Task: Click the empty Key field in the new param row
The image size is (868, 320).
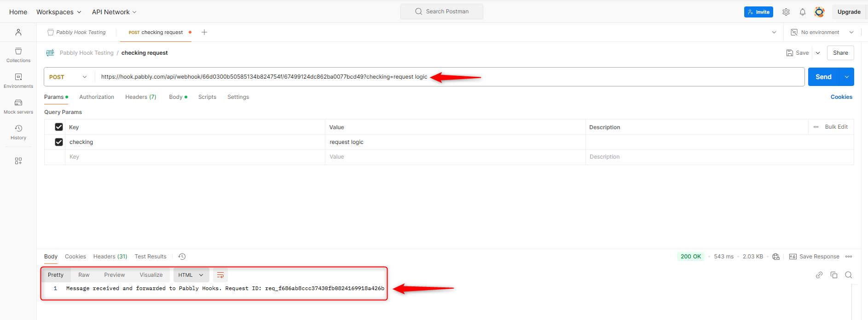Action: 195,157
